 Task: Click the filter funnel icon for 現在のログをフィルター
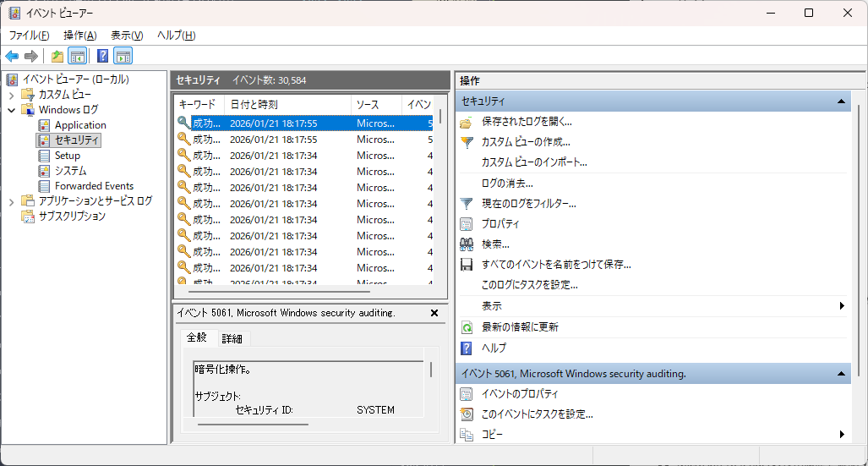[x=467, y=204]
